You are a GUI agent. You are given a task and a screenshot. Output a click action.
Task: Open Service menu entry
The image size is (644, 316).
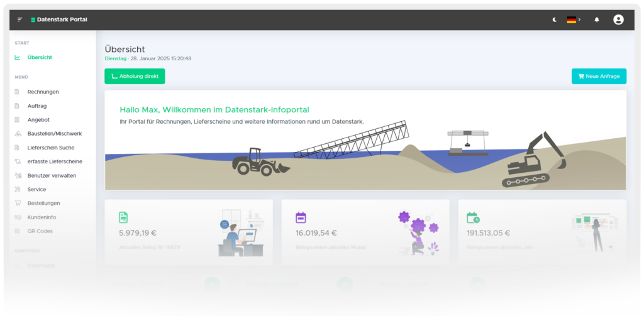(x=36, y=190)
